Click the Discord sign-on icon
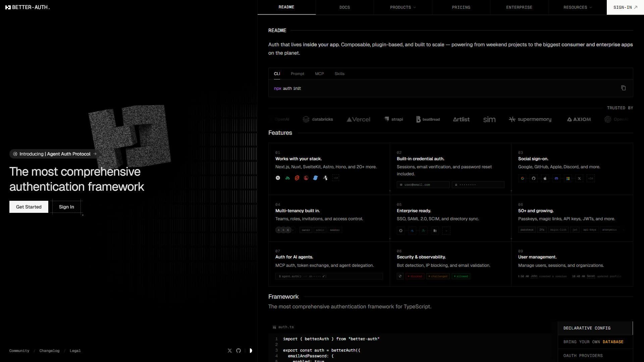644x362 pixels. point(556,178)
